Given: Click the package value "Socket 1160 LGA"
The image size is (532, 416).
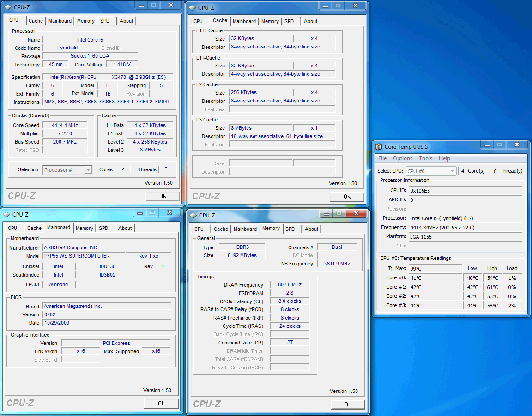Looking at the screenshot, I should [90, 56].
